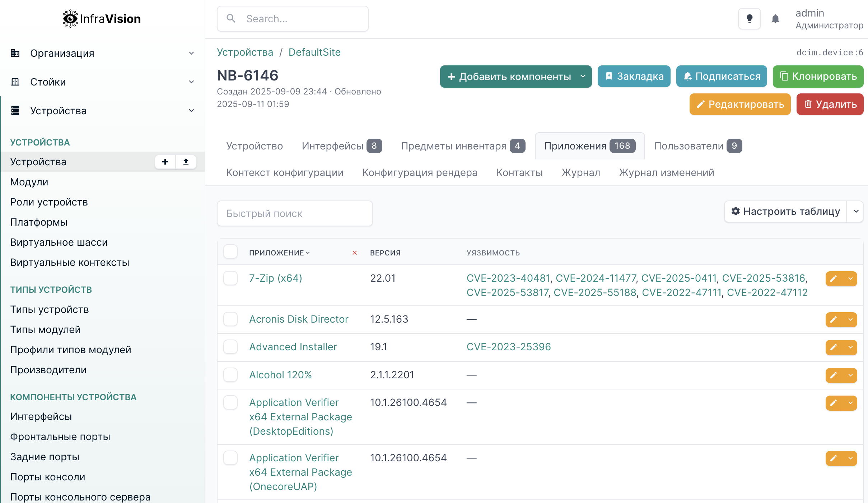Click pencil edit icon for 7-Zip row
Viewport: 868px width, 503px height.
(x=834, y=279)
